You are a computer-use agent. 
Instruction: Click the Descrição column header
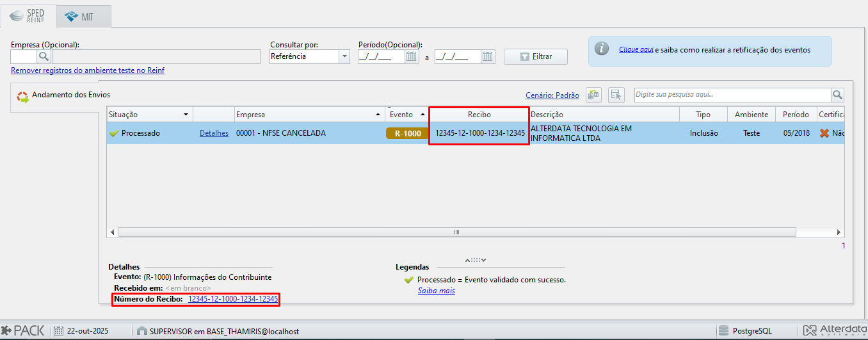[604, 115]
